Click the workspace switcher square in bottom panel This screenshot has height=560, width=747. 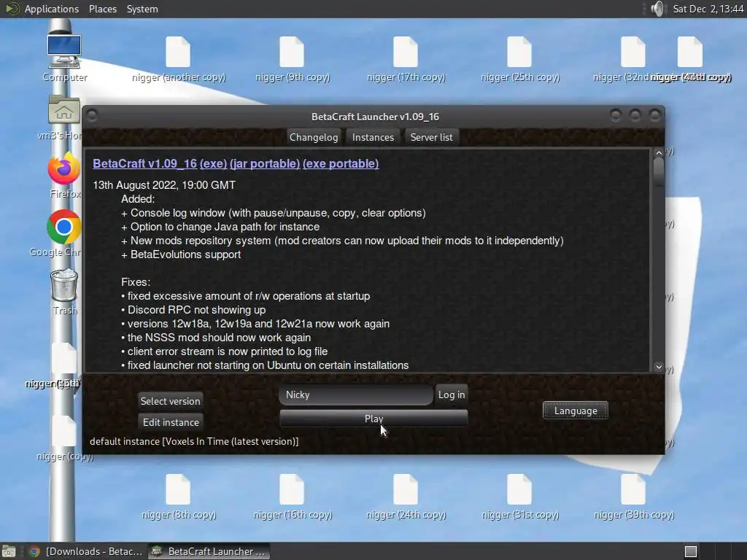pos(691,551)
